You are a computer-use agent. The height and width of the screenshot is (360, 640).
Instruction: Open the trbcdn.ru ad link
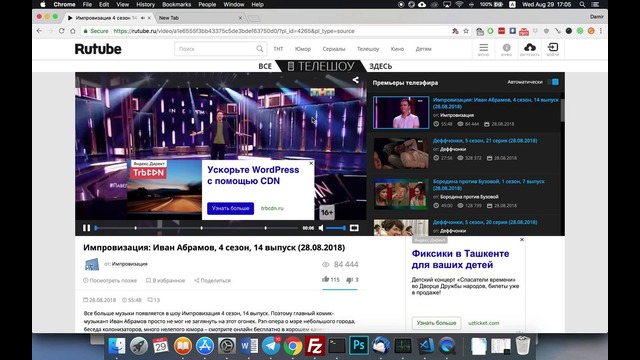pyautogui.click(x=272, y=208)
